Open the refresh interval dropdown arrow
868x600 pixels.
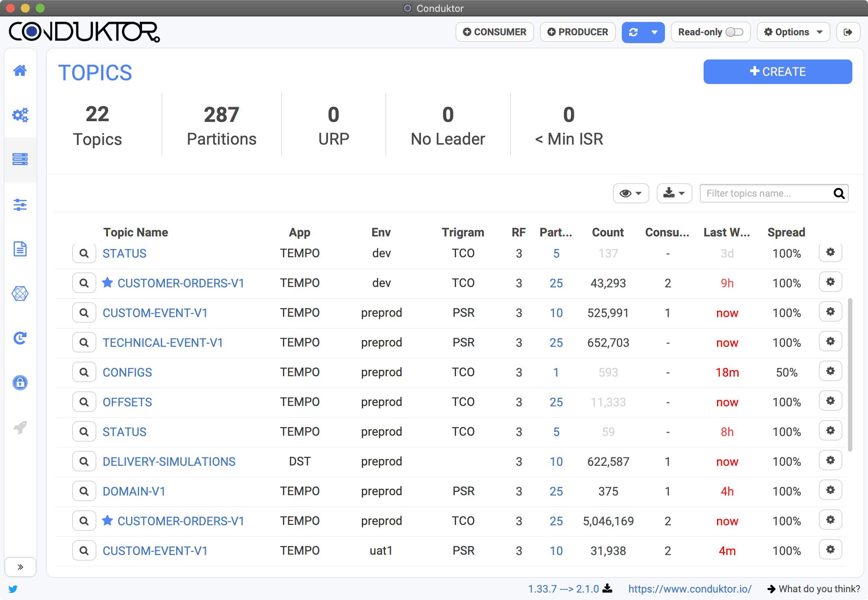pos(655,32)
